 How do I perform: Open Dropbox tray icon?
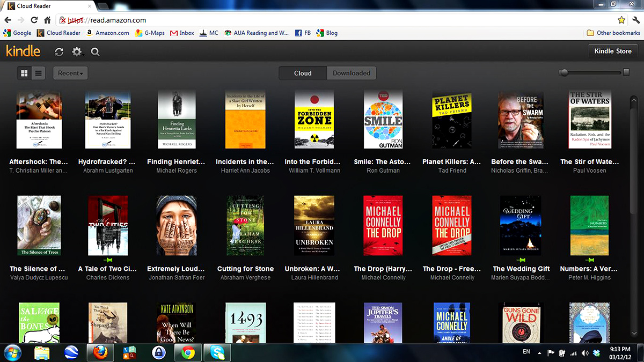coord(596,352)
